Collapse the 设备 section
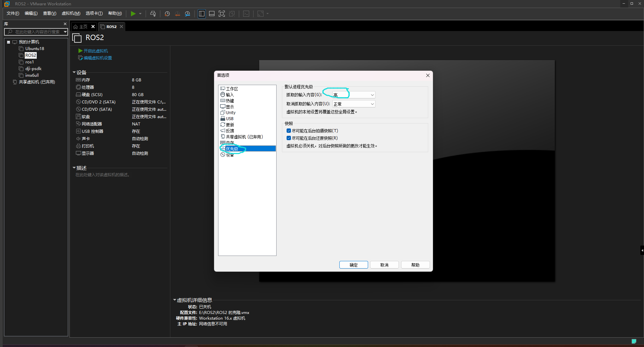The width and height of the screenshot is (644, 347). pos(74,72)
